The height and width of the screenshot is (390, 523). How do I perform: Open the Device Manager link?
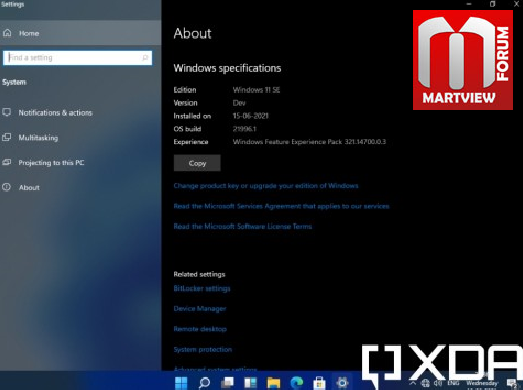200,309
